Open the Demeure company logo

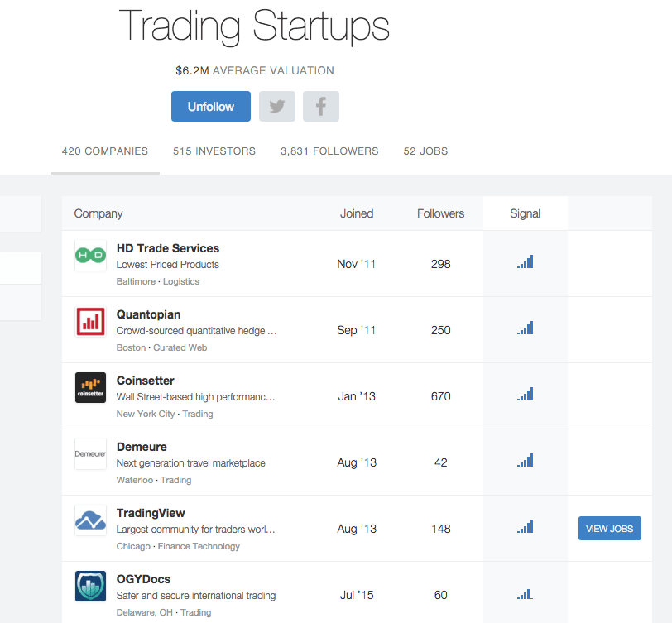90,453
